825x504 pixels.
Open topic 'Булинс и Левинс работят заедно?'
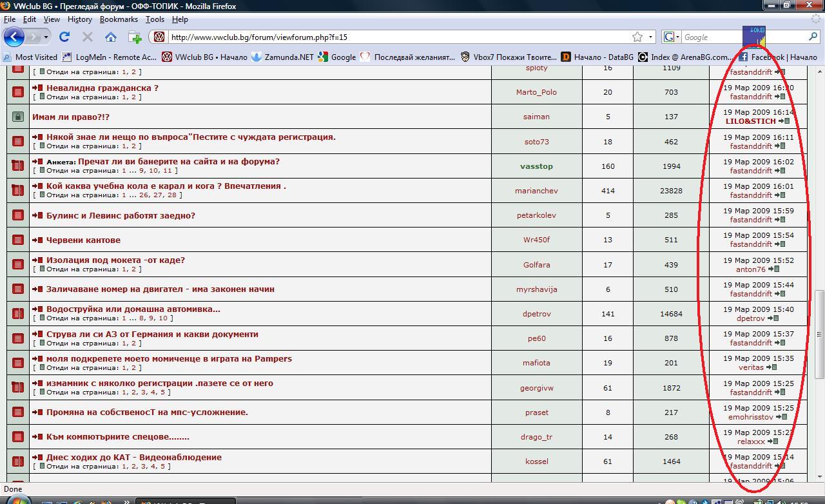tap(121, 215)
